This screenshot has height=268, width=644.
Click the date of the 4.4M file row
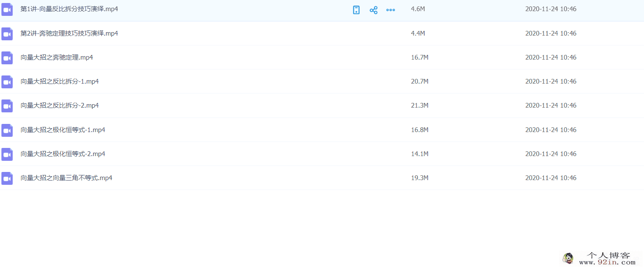click(551, 33)
